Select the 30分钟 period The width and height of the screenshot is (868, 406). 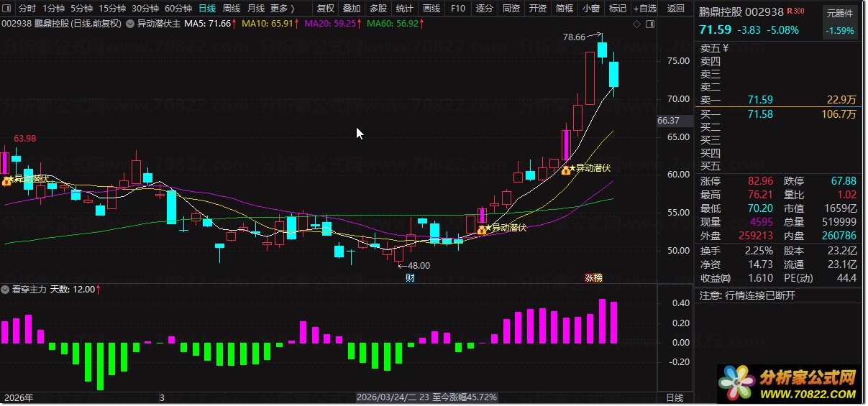145,9
